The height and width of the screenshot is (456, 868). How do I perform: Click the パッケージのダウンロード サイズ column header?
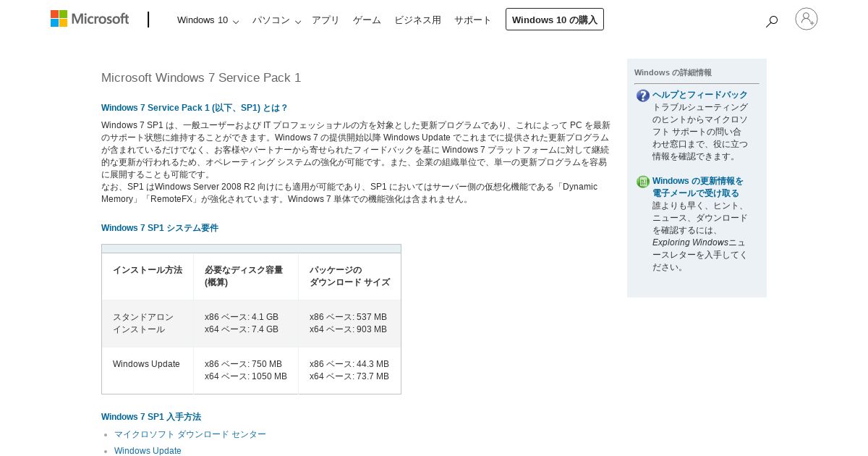point(350,276)
